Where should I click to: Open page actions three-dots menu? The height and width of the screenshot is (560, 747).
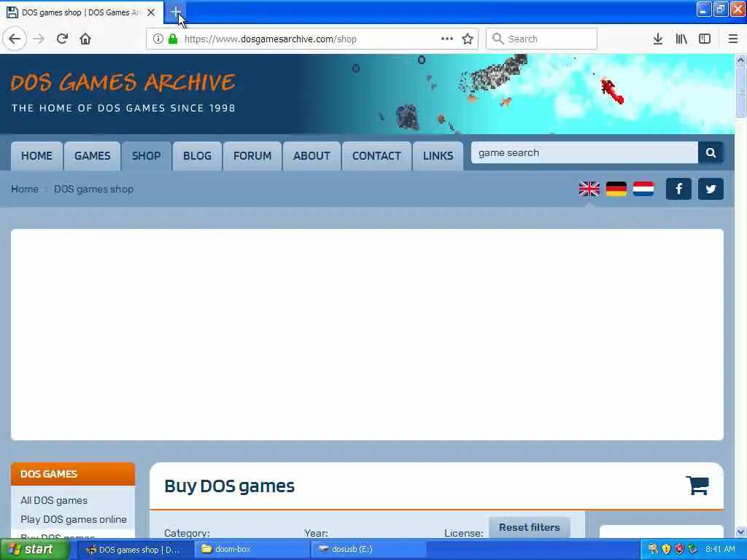(447, 39)
